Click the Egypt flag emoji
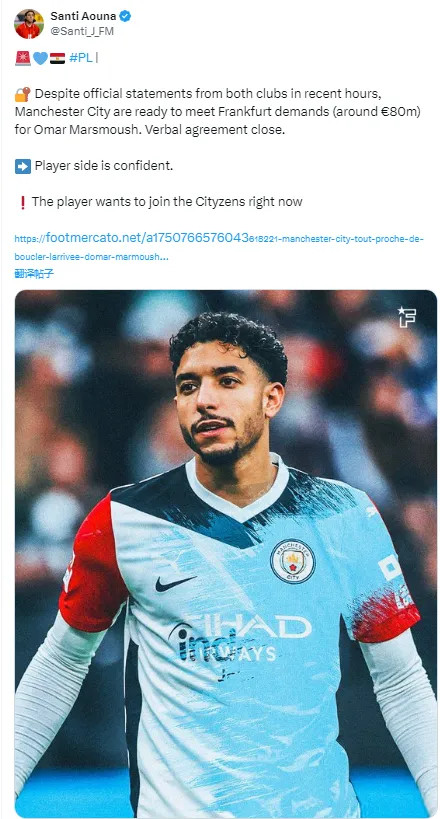Viewport: 440px width, 819px height. click(x=57, y=58)
